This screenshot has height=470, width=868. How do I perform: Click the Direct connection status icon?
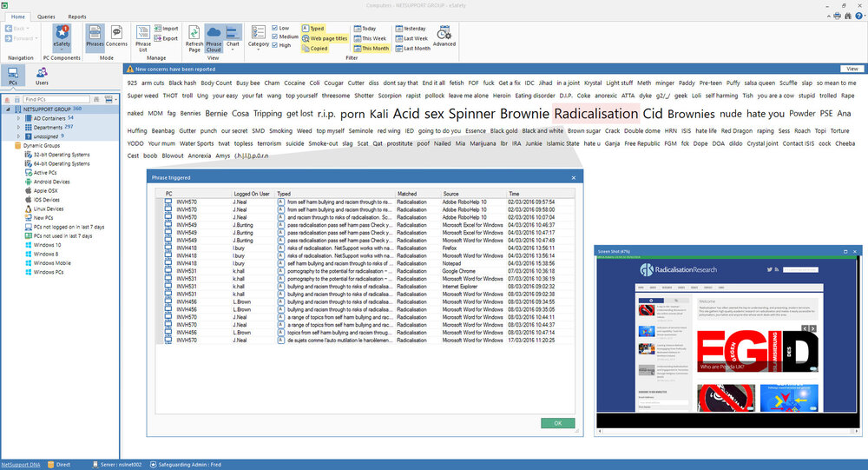tap(59, 465)
